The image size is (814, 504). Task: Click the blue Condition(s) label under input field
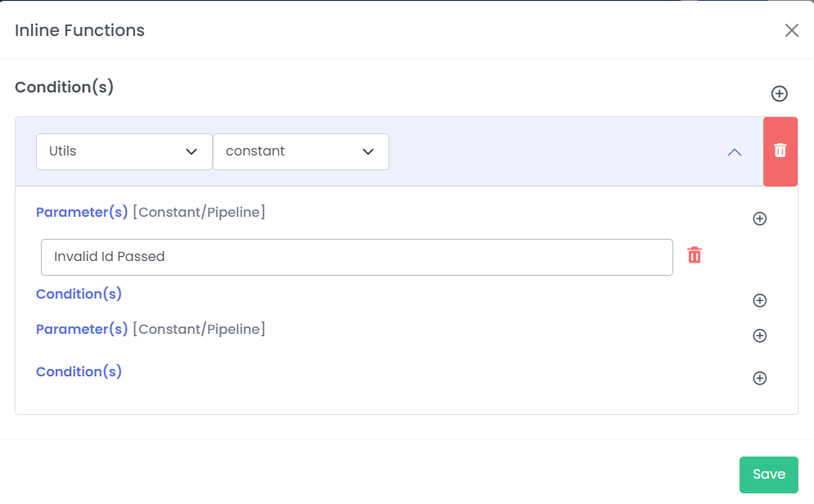pos(79,294)
